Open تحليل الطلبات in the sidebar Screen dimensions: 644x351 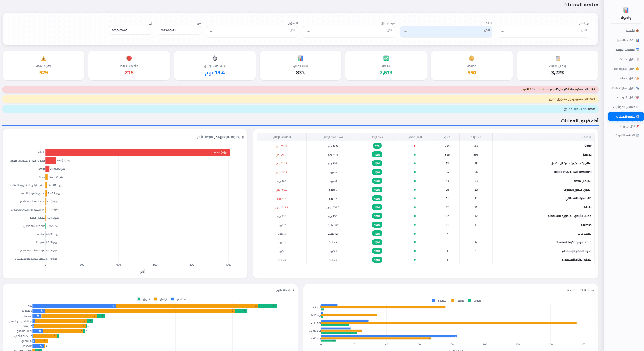(x=629, y=59)
